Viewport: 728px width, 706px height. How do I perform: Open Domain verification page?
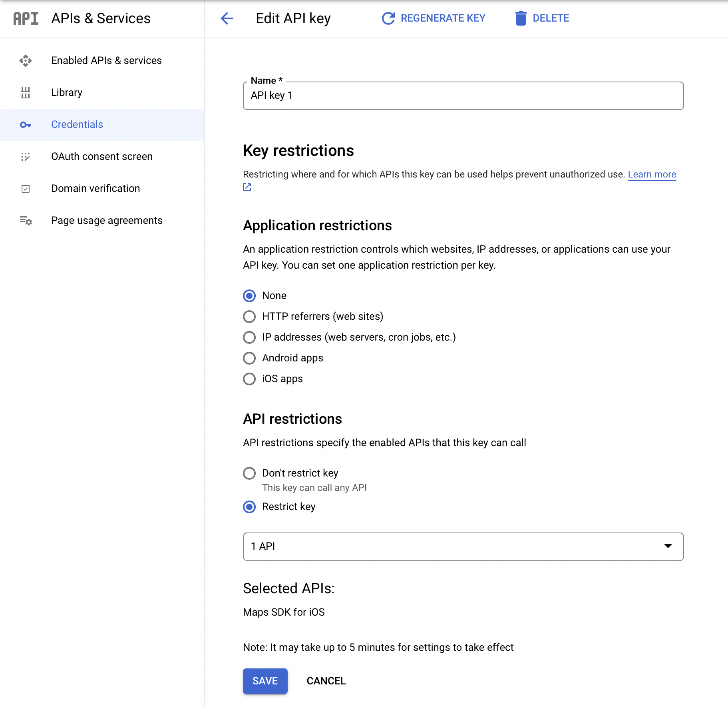point(102,189)
